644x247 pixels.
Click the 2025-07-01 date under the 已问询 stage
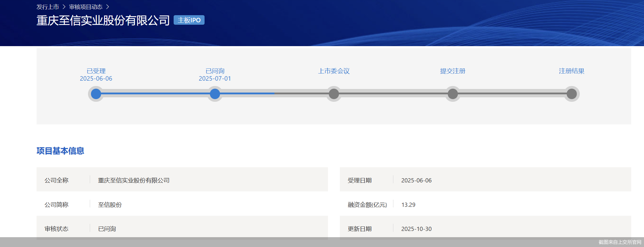coord(215,79)
